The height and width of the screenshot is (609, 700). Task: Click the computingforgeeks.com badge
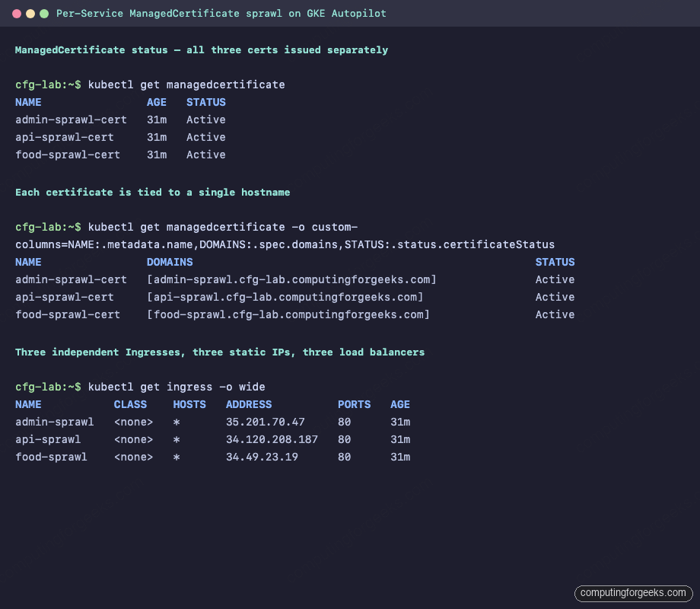point(632,593)
